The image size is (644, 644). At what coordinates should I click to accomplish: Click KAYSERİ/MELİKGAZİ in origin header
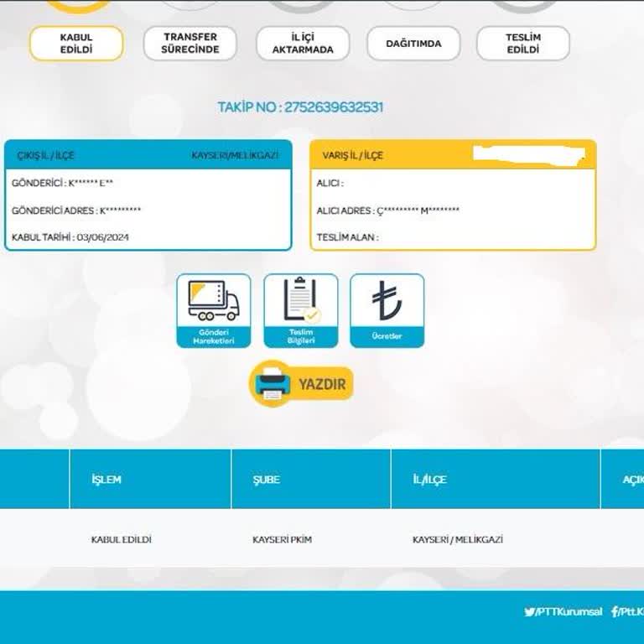pyautogui.click(x=235, y=155)
